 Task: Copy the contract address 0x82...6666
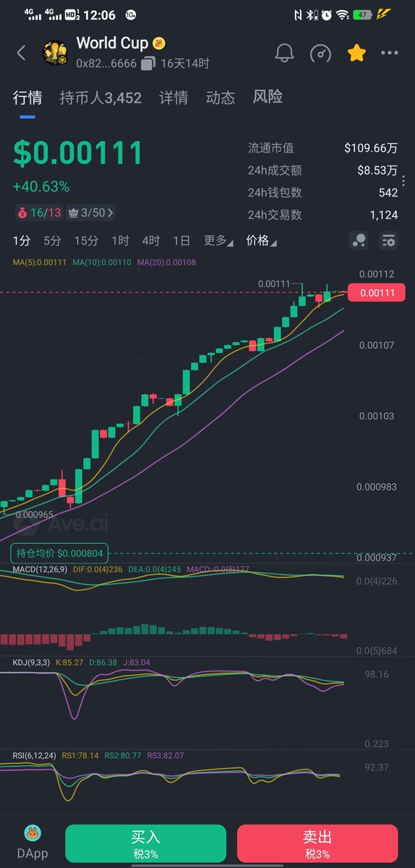148,64
